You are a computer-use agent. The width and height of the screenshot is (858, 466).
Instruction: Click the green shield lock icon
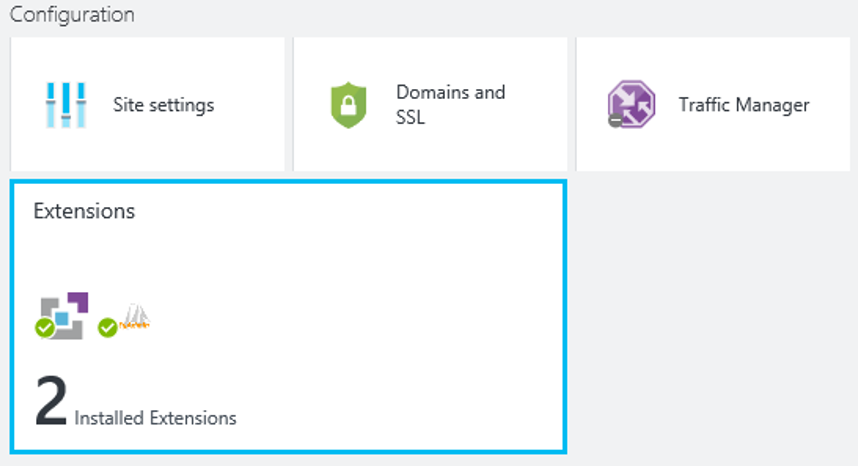(350, 105)
